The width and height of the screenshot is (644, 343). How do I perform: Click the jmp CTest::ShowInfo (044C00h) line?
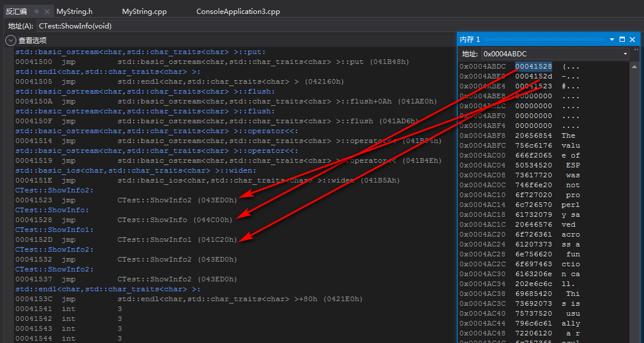pyautogui.click(x=174, y=220)
